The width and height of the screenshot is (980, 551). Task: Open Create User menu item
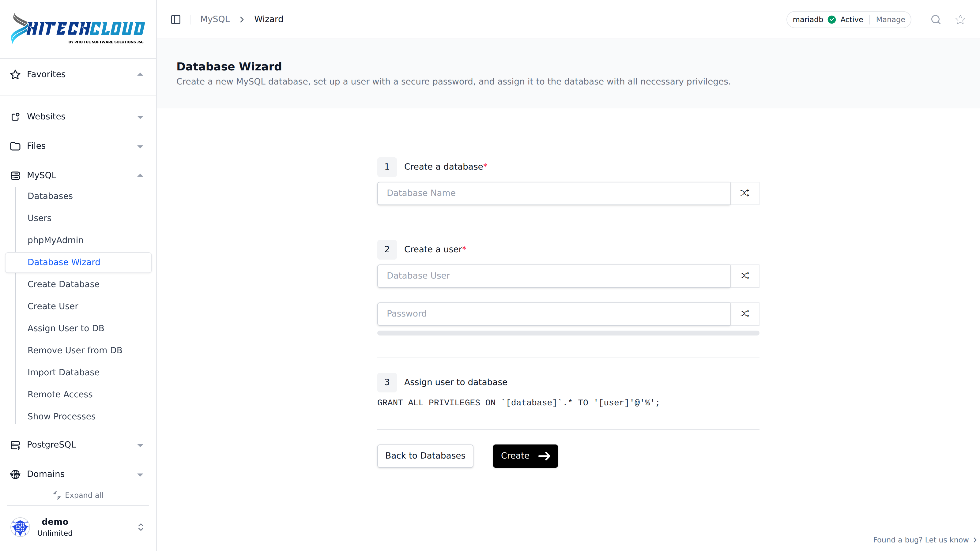coord(53,306)
